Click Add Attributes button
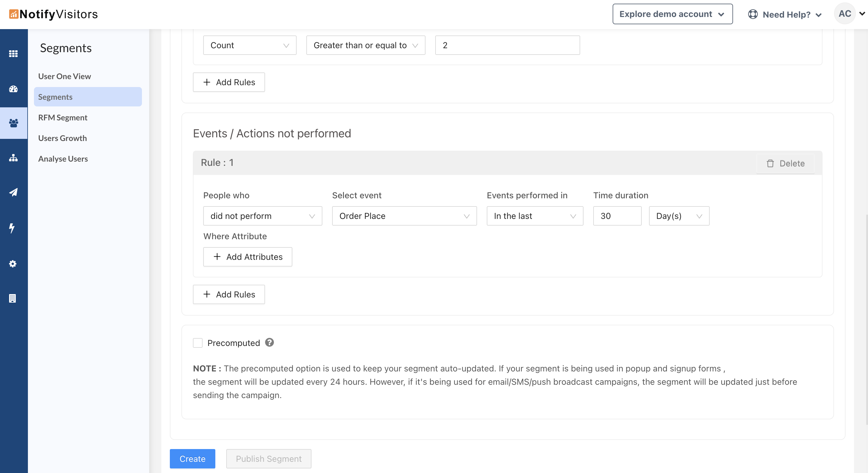Viewport: 868px width, 473px height. pyautogui.click(x=248, y=257)
